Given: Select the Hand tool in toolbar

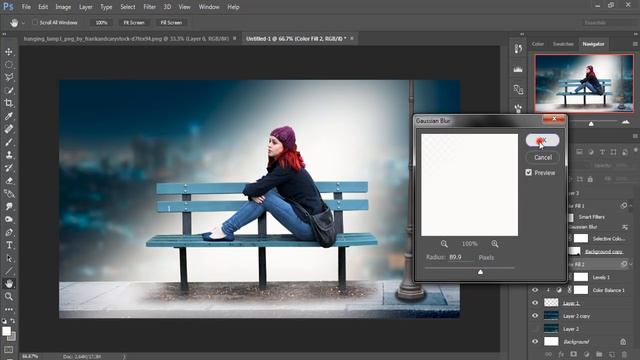Looking at the screenshot, I should click(9, 284).
